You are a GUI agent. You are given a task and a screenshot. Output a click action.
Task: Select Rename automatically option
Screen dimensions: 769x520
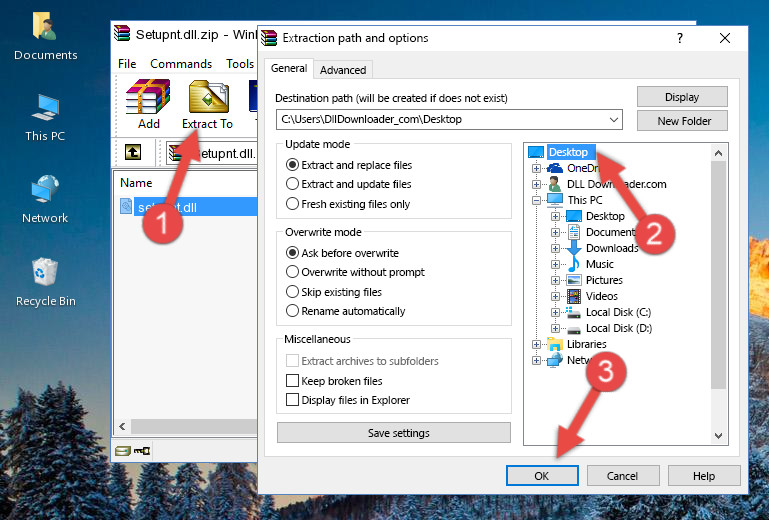(x=292, y=311)
